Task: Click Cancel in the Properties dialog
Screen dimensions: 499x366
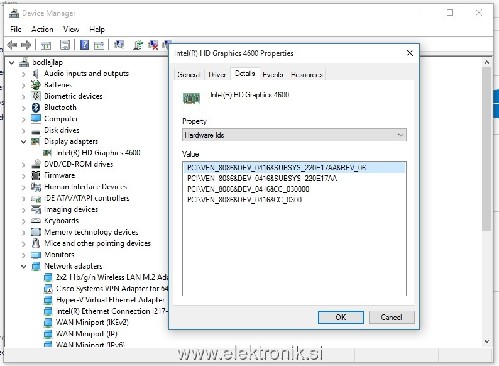Action: click(392, 317)
